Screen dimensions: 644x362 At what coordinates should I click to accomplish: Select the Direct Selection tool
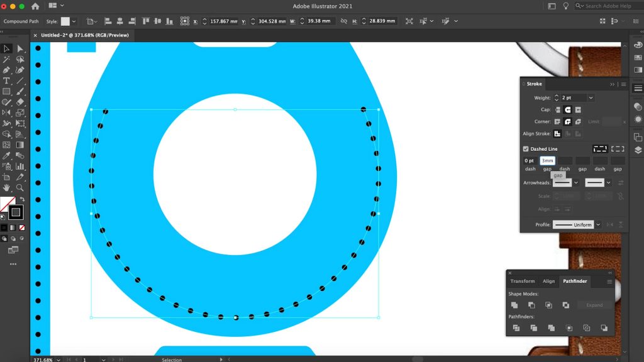click(20, 48)
